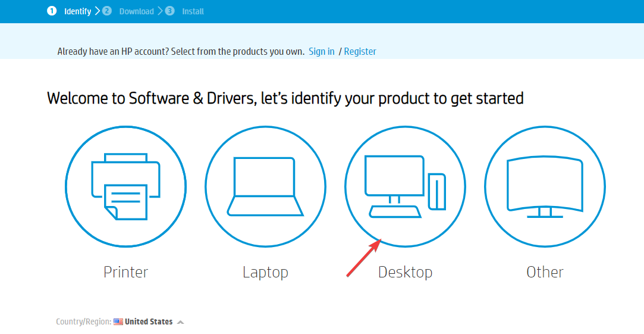Click the step 3 circle icon
This screenshot has width=644, height=334.
(169, 11)
